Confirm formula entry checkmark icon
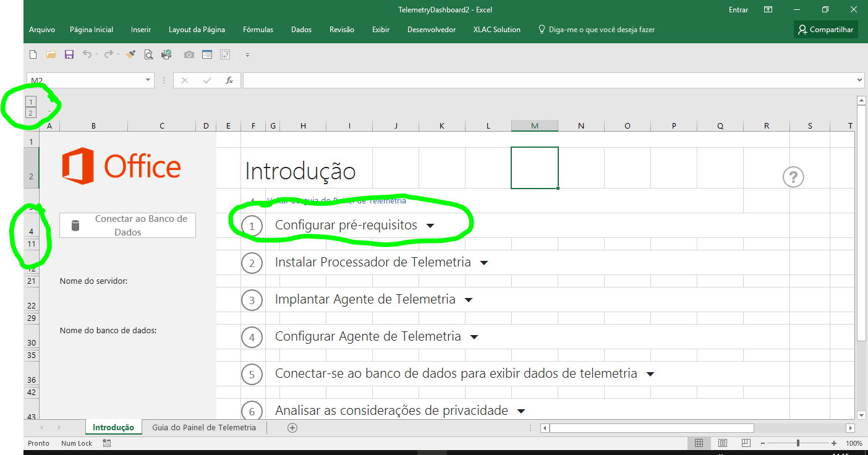Viewport: 868px width, 455px height. click(x=207, y=80)
